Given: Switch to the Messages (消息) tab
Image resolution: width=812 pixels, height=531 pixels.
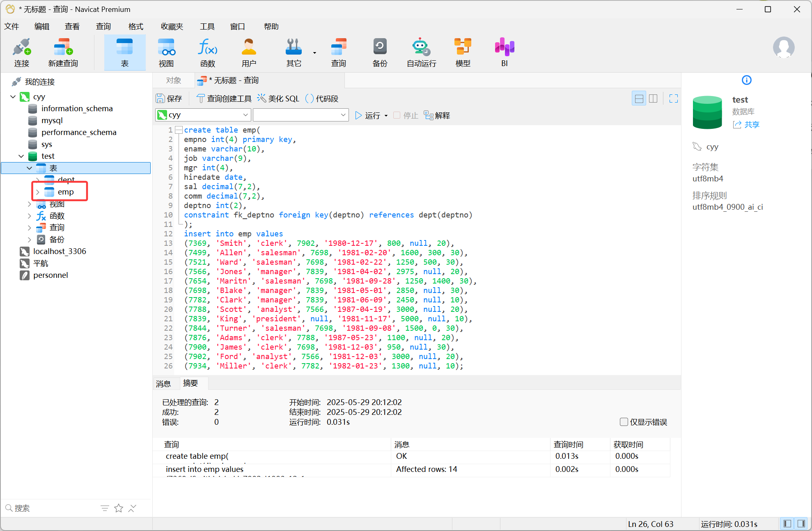Looking at the screenshot, I should pos(163,384).
